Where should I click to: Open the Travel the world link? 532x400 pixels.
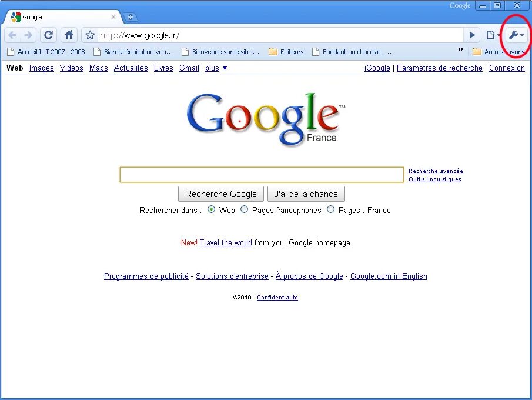point(226,243)
